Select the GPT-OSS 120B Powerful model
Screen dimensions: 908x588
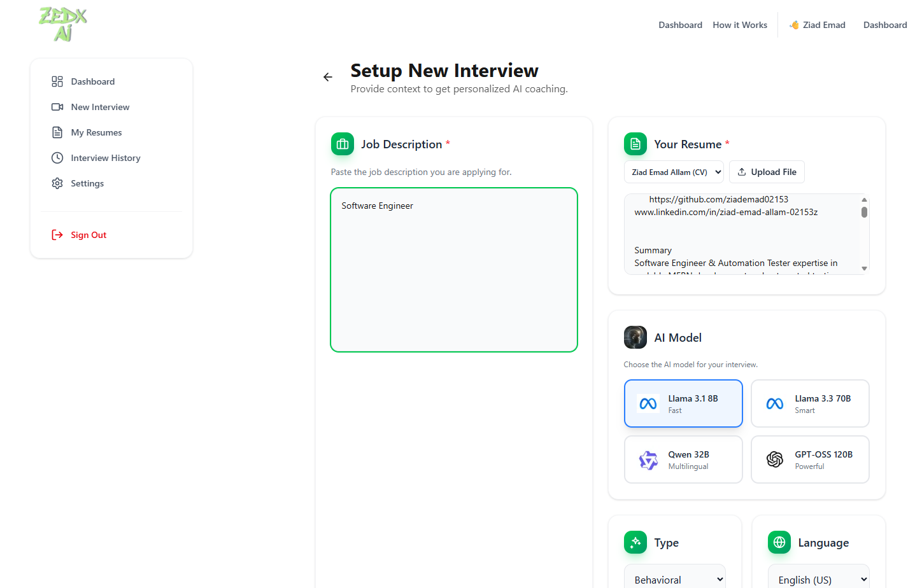click(x=810, y=459)
